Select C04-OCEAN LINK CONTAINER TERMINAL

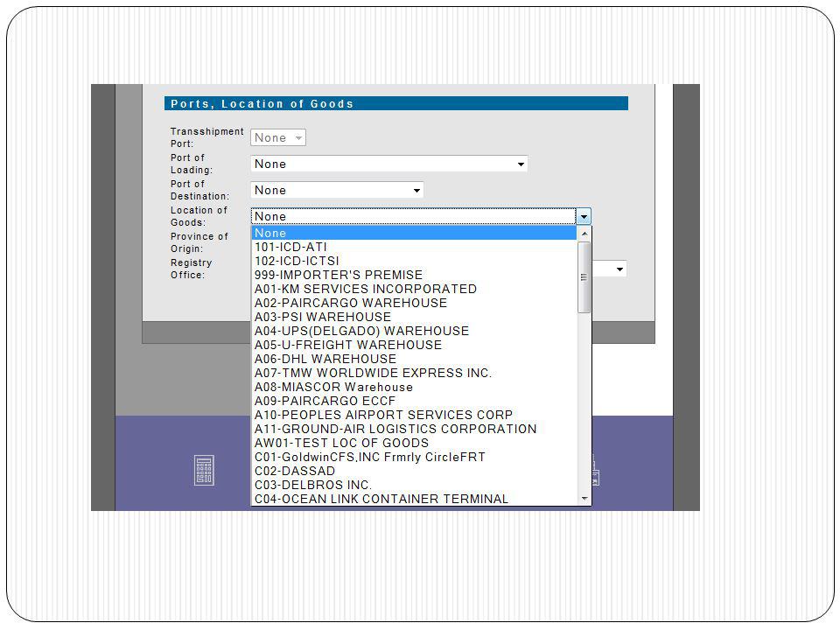tap(414, 499)
